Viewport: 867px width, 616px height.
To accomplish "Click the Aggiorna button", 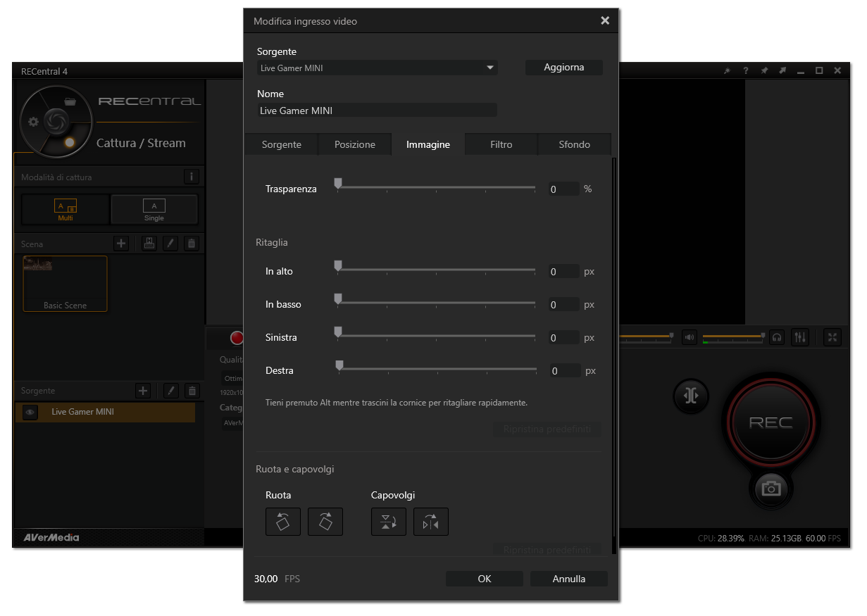I will click(564, 68).
